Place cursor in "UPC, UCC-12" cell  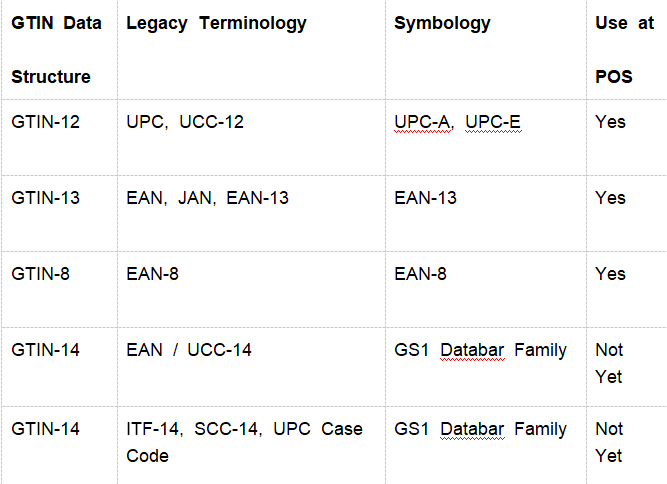(185, 122)
